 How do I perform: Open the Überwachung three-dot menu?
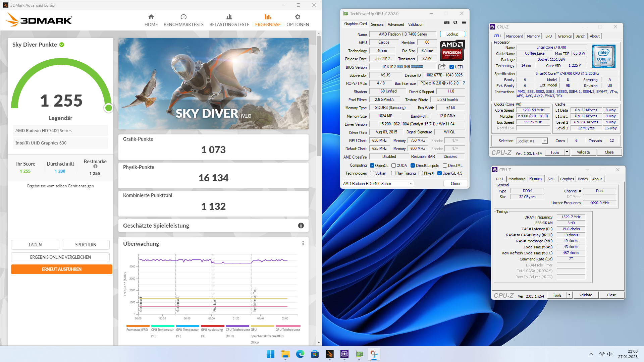pyautogui.click(x=303, y=243)
